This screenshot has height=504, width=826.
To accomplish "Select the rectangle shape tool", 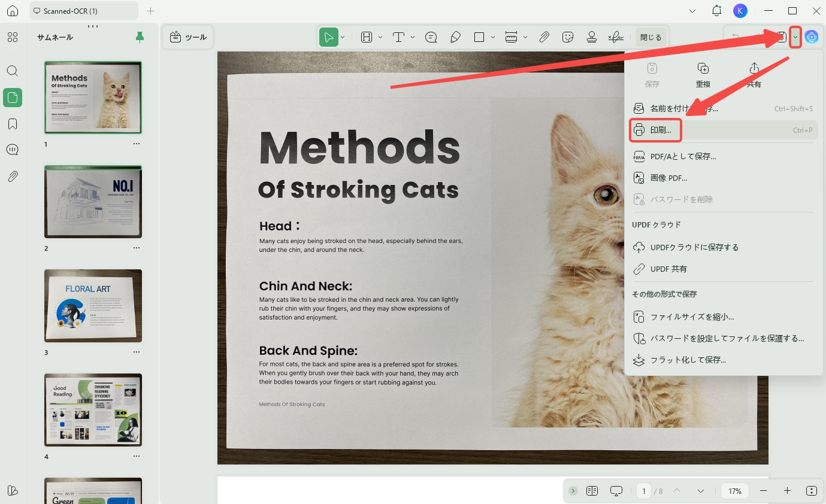I will (479, 37).
